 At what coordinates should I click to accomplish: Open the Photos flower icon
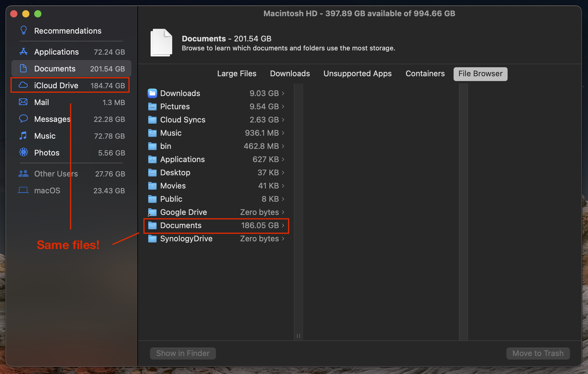pos(23,152)
